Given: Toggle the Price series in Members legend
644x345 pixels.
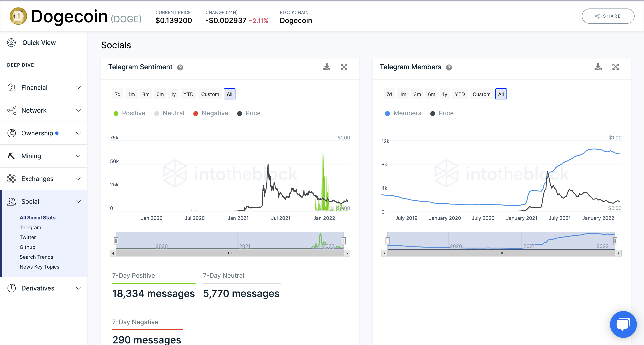Looking at the screenshot, I should 442,113.
